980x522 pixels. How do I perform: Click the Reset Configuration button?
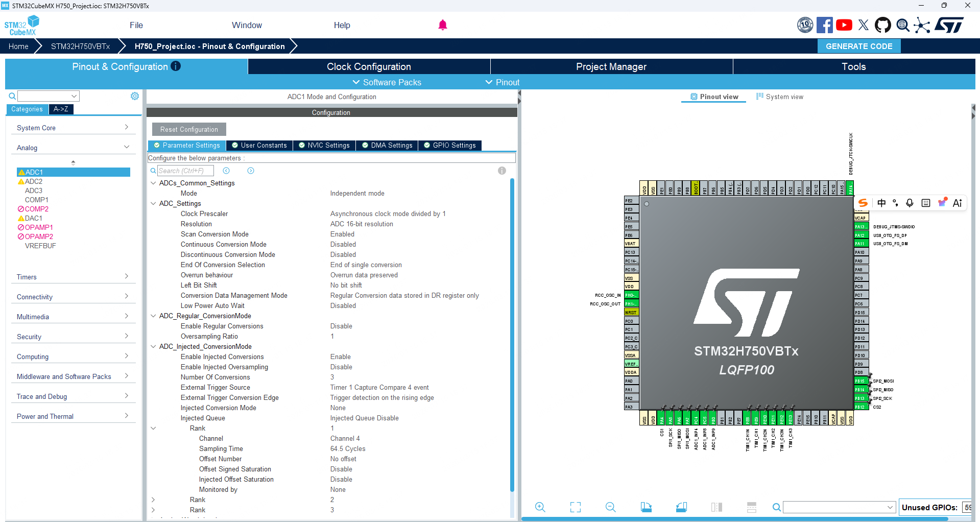pyautogui.click(x=189, y=129)
